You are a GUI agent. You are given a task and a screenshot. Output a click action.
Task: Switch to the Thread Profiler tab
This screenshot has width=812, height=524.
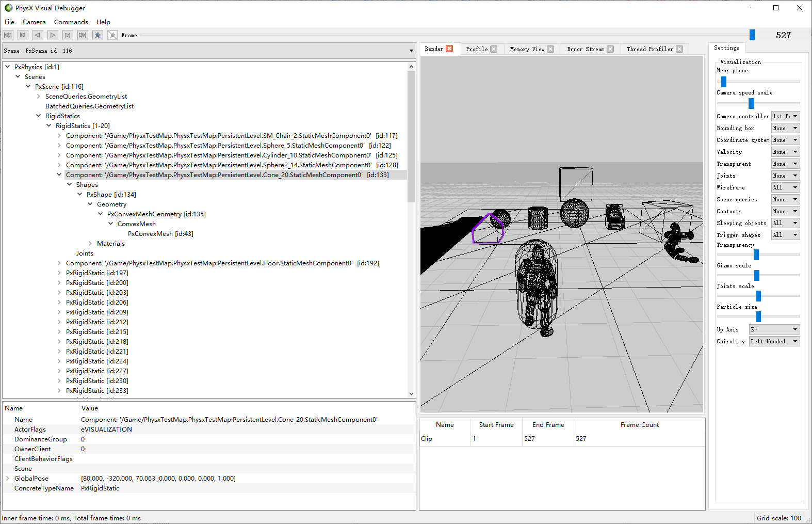tap(650, 49)
